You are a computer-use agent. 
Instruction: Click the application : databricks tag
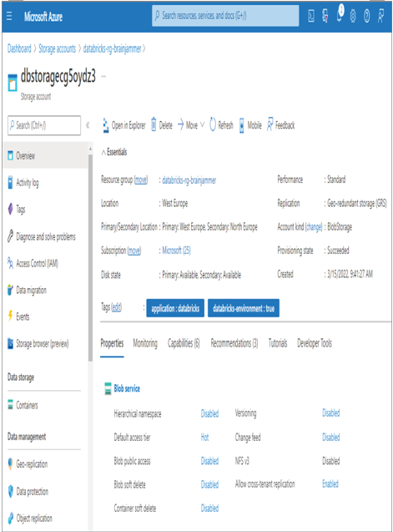tap(175, 308)
